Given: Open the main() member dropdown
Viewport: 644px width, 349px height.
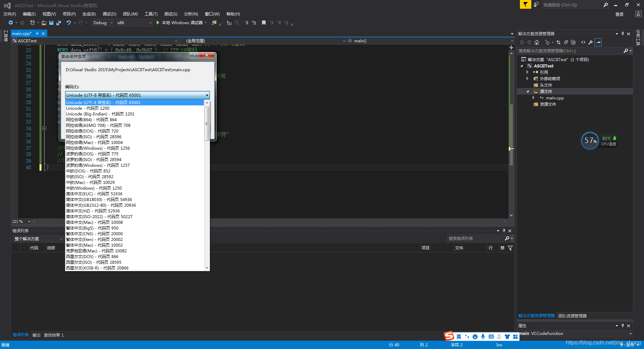Looking at the screenshot, I should tap(431, 41).
